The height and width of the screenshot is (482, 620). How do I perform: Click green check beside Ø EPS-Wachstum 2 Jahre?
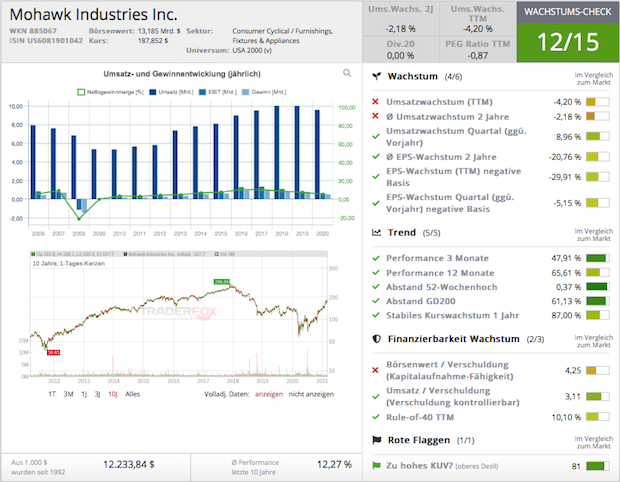[376, 157]
